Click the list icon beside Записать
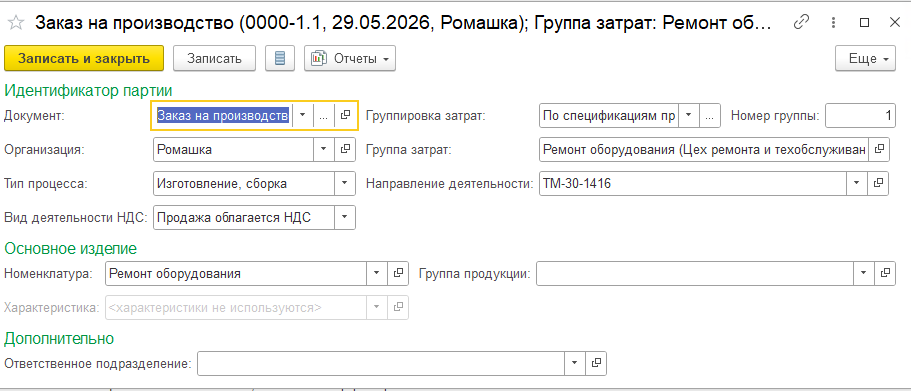 [280, 59]
